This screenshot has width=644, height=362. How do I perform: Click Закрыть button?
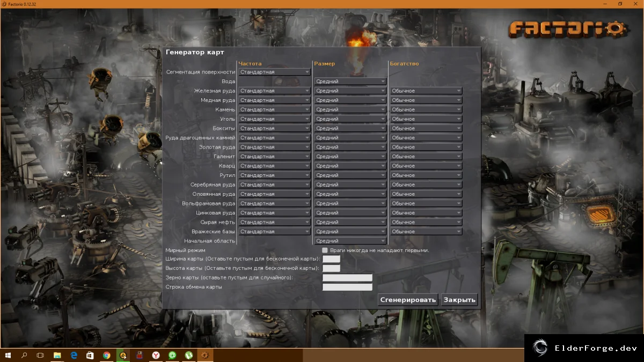click(459, 300)
